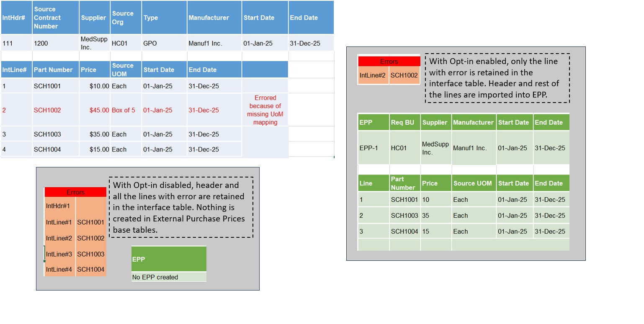Click the Opt-in enabled explanation text box
Image resolution: width=644 pixels, height=324 pixels.
[x=496, y=78]
